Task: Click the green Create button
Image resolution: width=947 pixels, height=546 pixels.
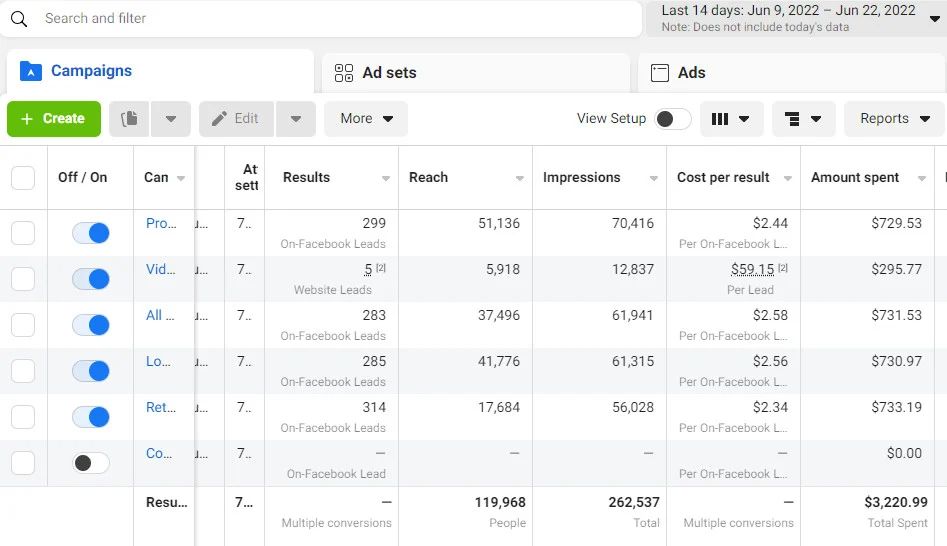Action: [x=54, y=119]
